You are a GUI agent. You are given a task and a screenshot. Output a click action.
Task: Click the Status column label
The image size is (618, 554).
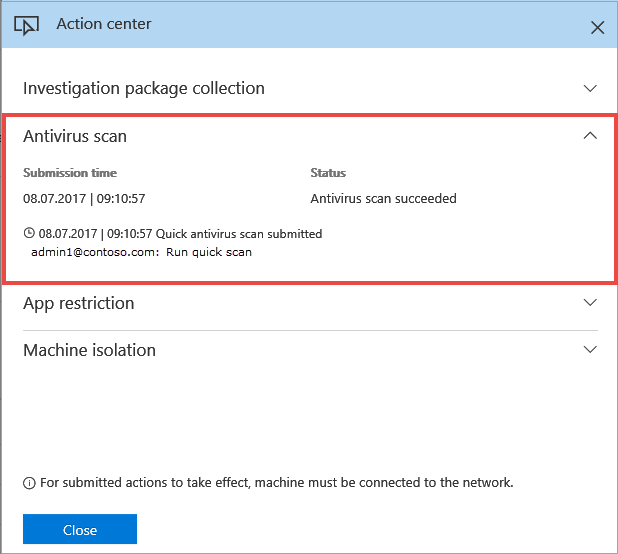(328, 173)
